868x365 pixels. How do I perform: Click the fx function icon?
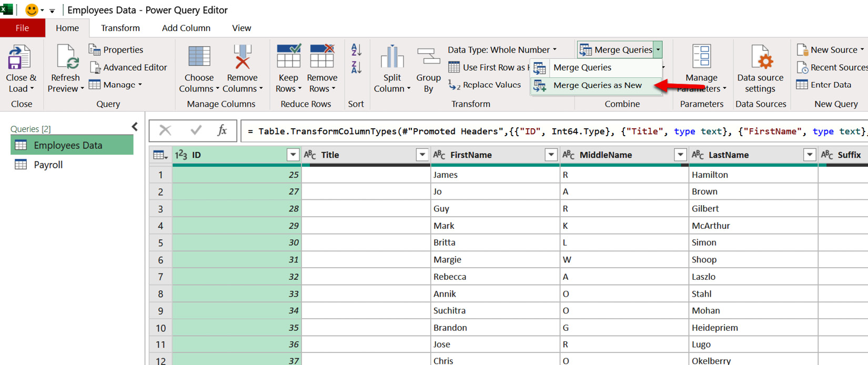point(222,130)
